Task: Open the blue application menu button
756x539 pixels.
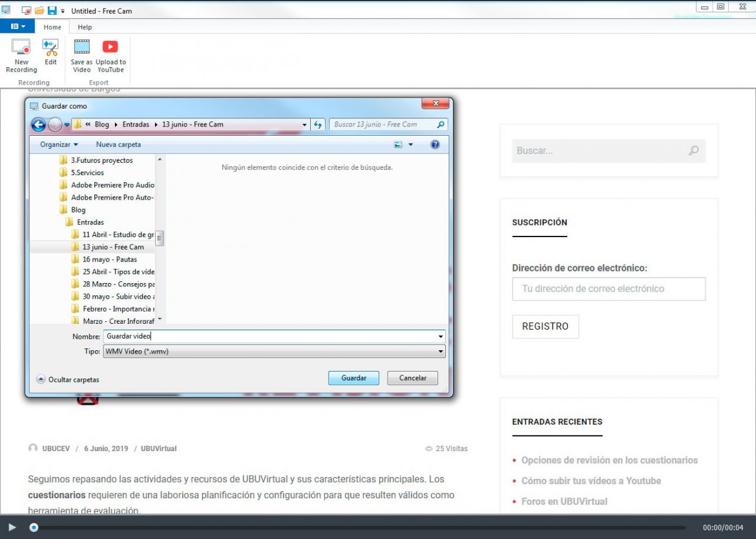Action: coord(17,26)
